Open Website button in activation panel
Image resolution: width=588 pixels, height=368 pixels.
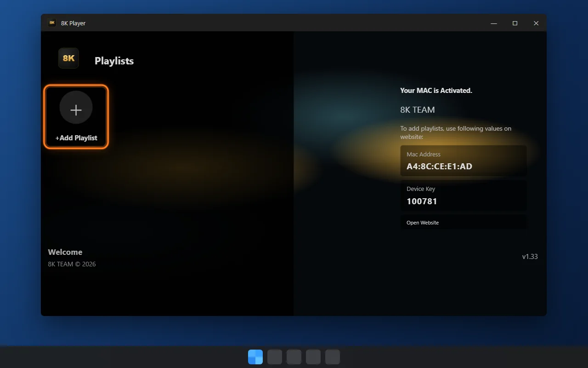pos(464,223)
